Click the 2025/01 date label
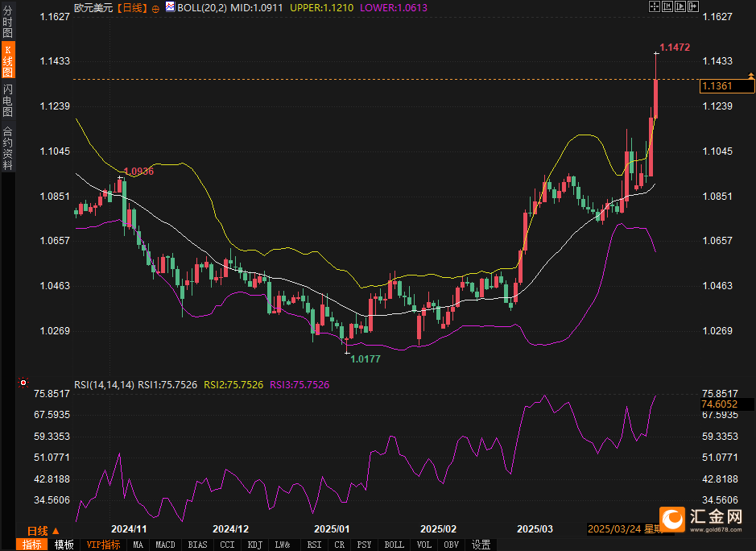756x551 pixels. pyautogui.click(x=332, y=528)
